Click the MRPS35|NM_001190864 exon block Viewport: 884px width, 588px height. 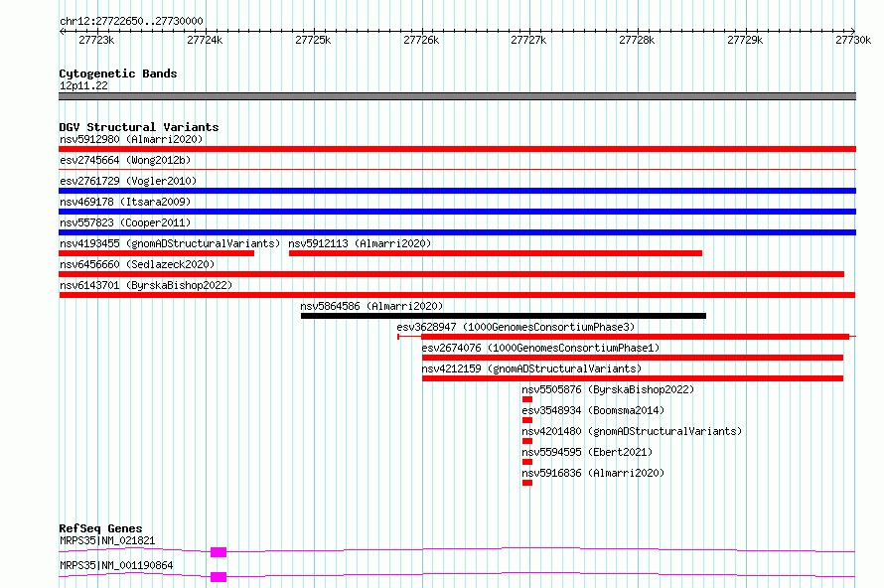(x=219, y=577)
